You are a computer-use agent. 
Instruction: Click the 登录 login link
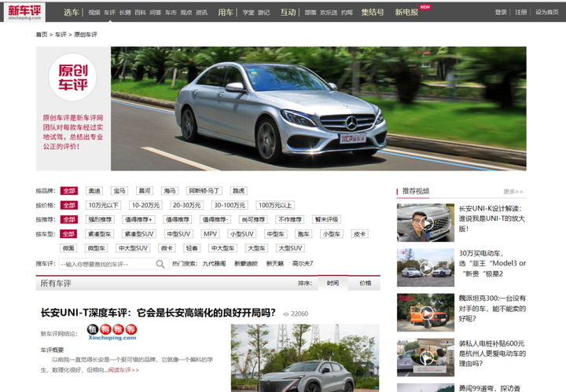click(x=501, y=13)
